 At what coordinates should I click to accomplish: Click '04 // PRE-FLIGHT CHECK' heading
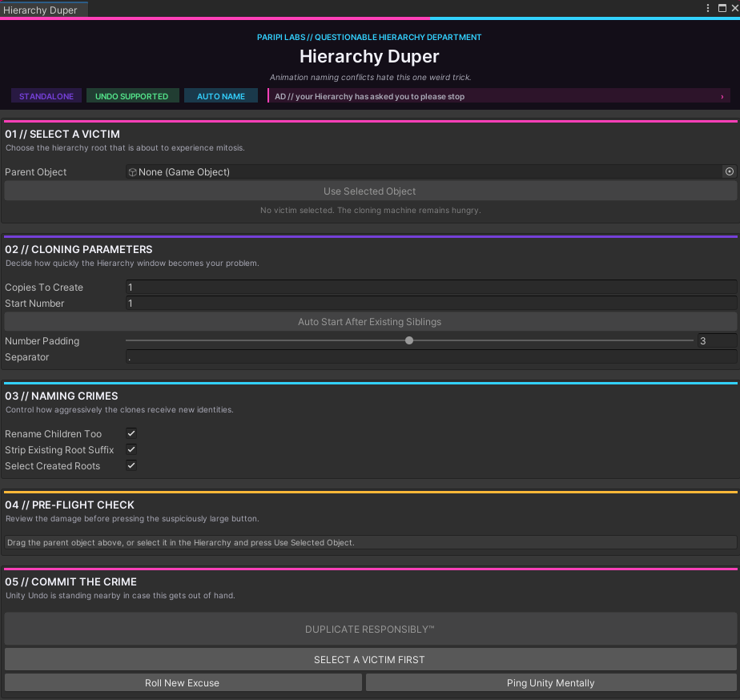click(x=70, y=505)
